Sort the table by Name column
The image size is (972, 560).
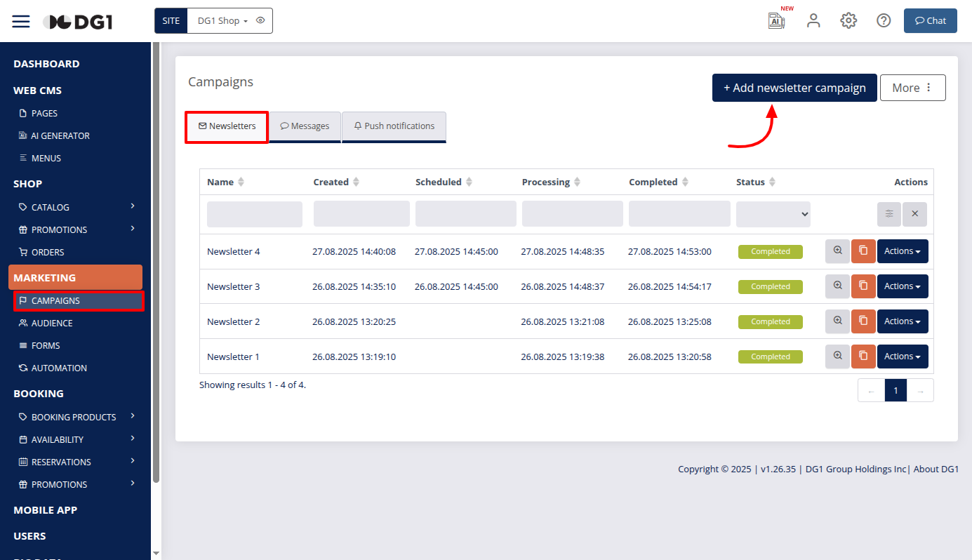(241, 182)
